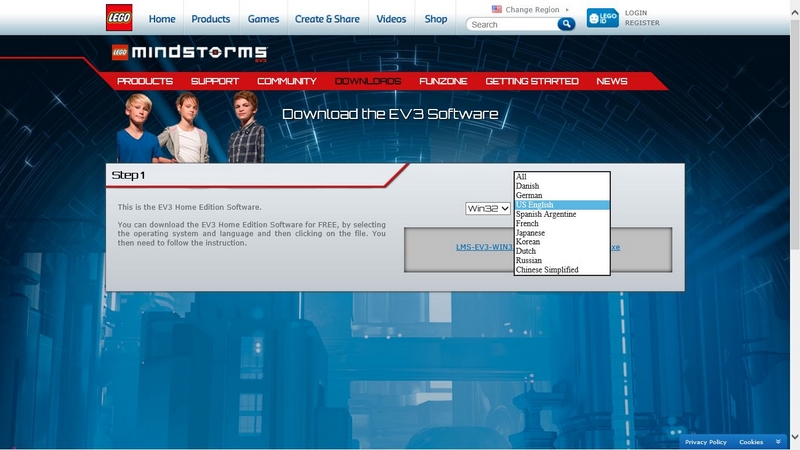Click the LOGIN link

[x=636, y=13]
